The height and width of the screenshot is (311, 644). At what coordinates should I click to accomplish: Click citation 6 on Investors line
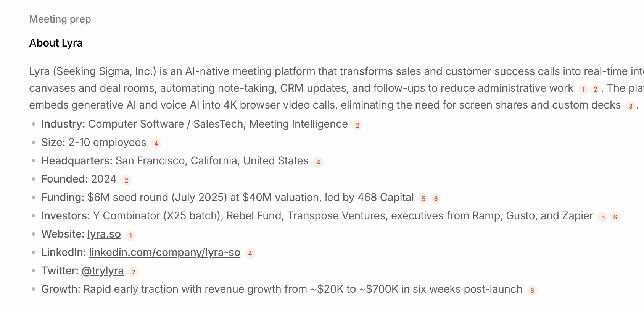[x=615, y=217]
